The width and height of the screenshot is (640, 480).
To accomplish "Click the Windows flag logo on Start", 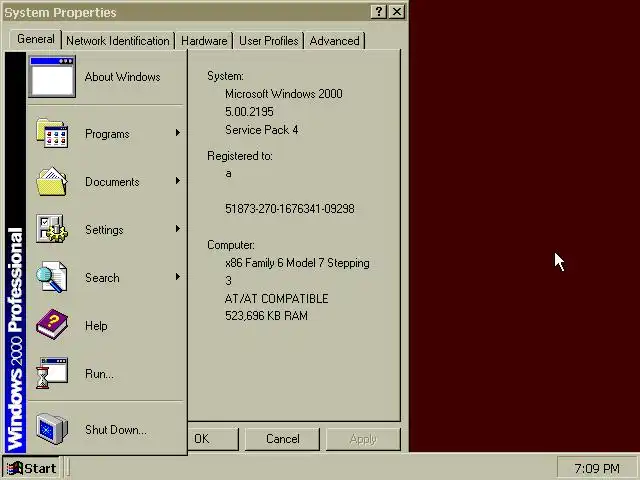I will (15, 468).
